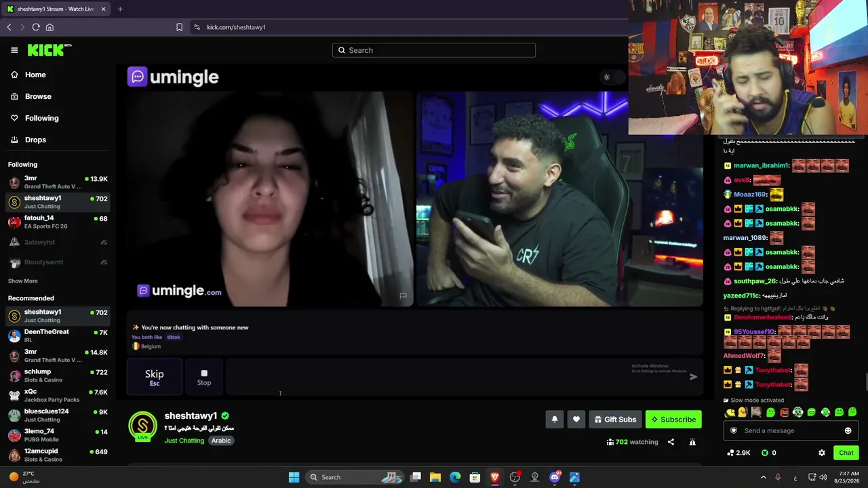Screen dimensions: 868x488
Task: Click the report icon next to share
Action: tap(692, 442)
